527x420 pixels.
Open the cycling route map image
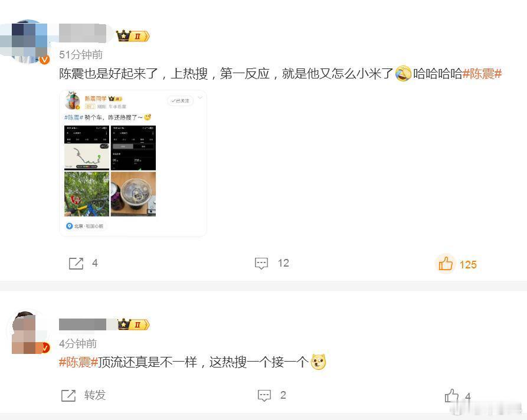point(87,148)
